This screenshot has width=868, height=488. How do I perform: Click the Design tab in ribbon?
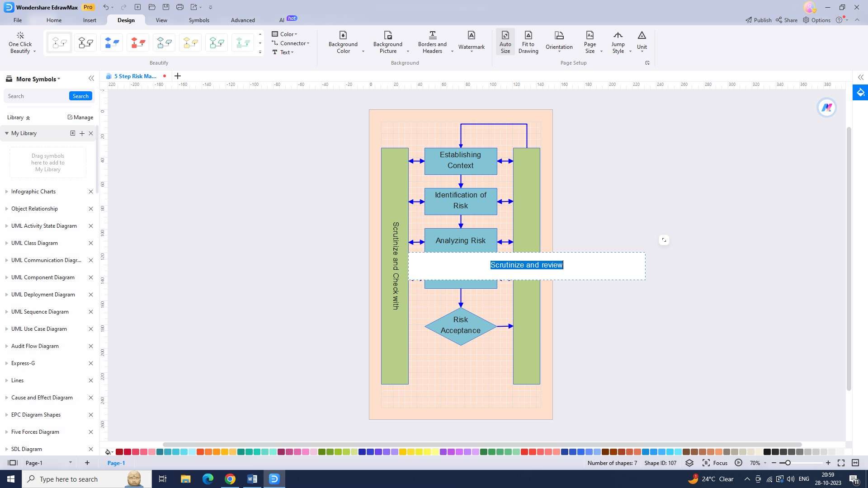[x=126, y=20]
